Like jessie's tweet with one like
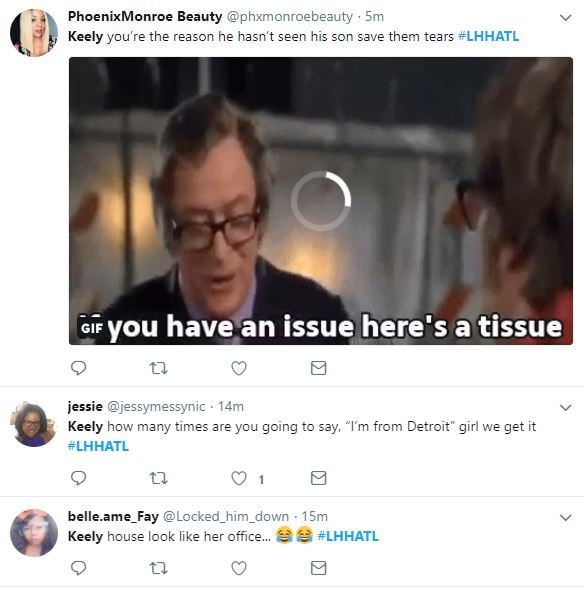The width and height of the screenshot is (584, 590). (239, 478)
